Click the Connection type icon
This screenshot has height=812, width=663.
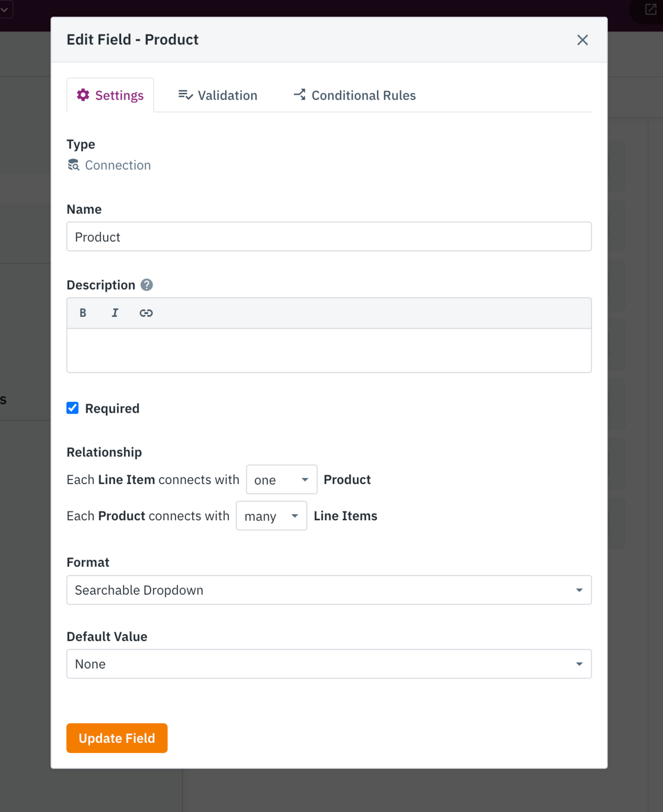(73, 165)
